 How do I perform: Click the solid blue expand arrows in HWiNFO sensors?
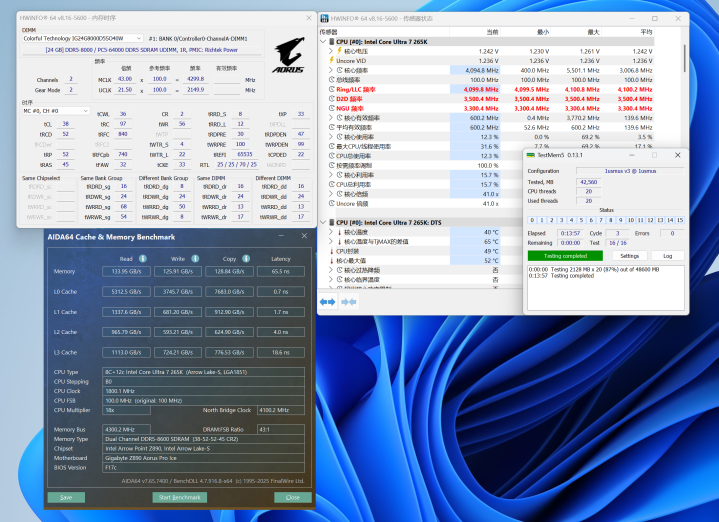pos(327,302)
